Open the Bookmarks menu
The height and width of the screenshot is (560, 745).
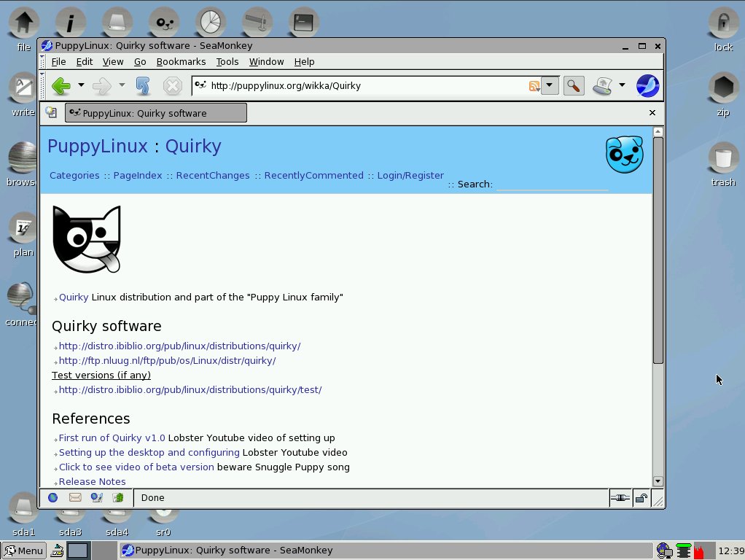(181, 62)
